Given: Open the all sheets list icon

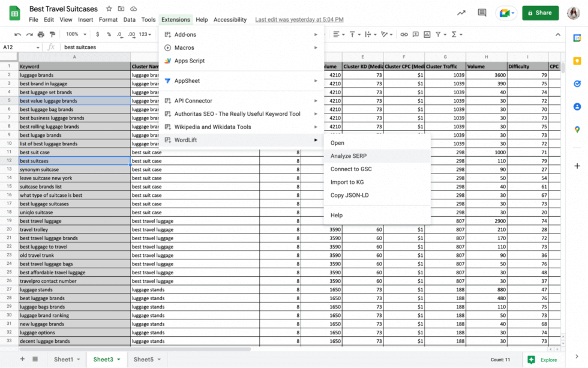Looking at the screenshot, I should (35, 359).
